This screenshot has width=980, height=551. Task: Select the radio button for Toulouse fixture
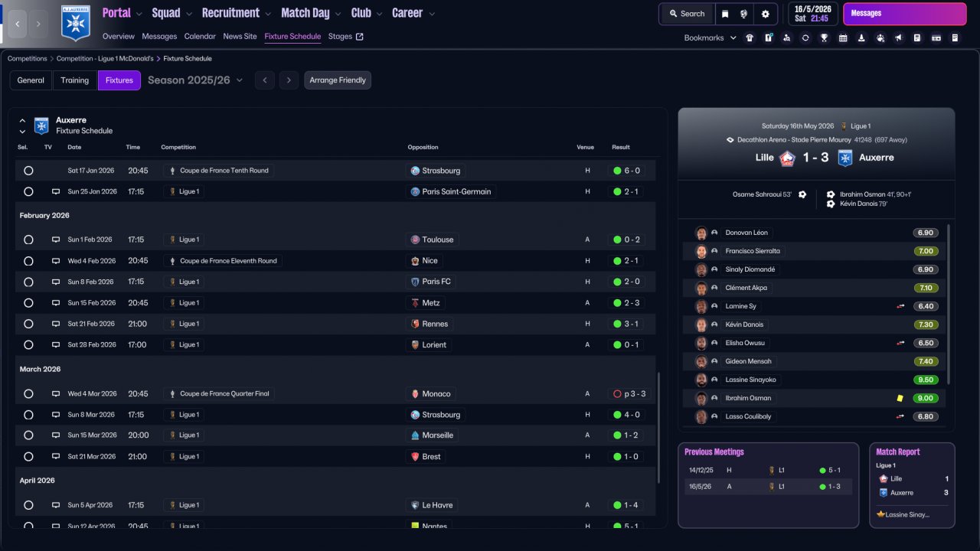(28, 240)
